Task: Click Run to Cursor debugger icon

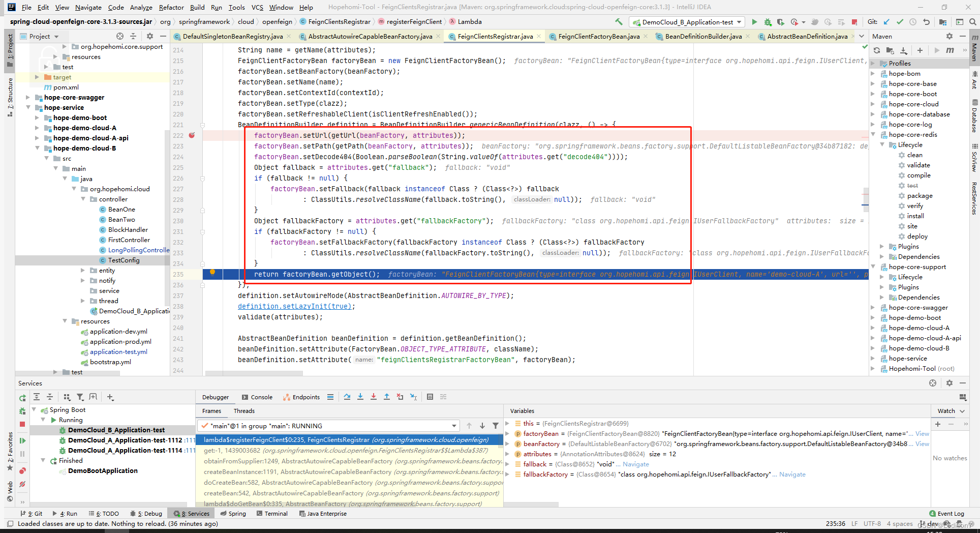Action: point(413,397)
